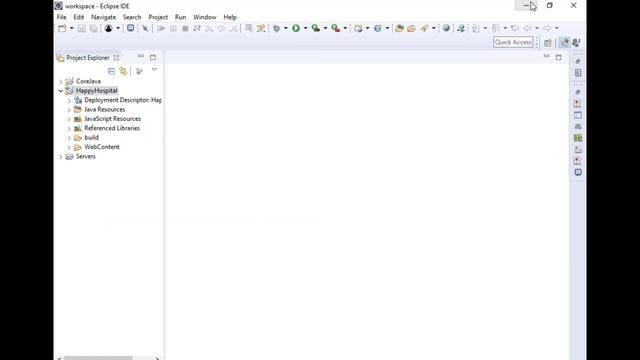Open the File menu

pyautogui.click(x=62, y=17)
